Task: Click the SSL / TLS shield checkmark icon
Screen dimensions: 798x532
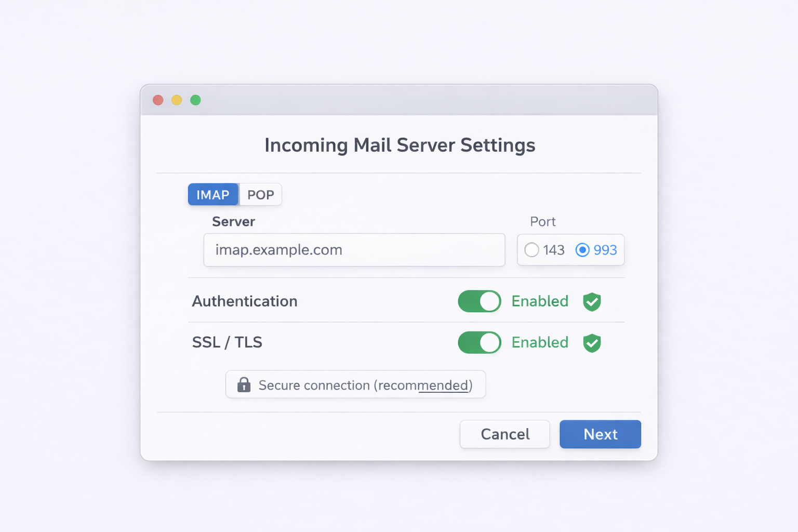Action: tap(592, 343)
